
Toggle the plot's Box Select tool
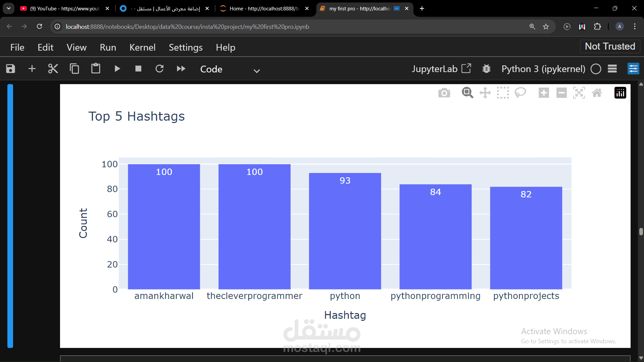point(503,93)
